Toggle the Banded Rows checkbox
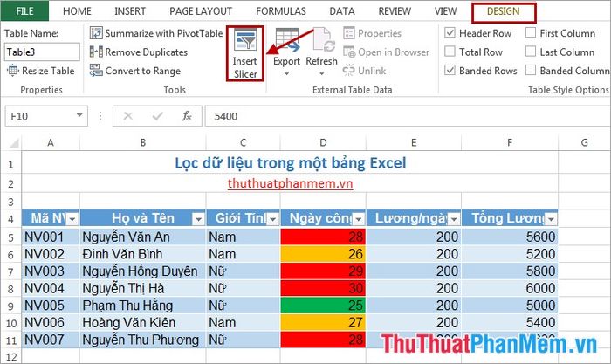 (450, 70)
